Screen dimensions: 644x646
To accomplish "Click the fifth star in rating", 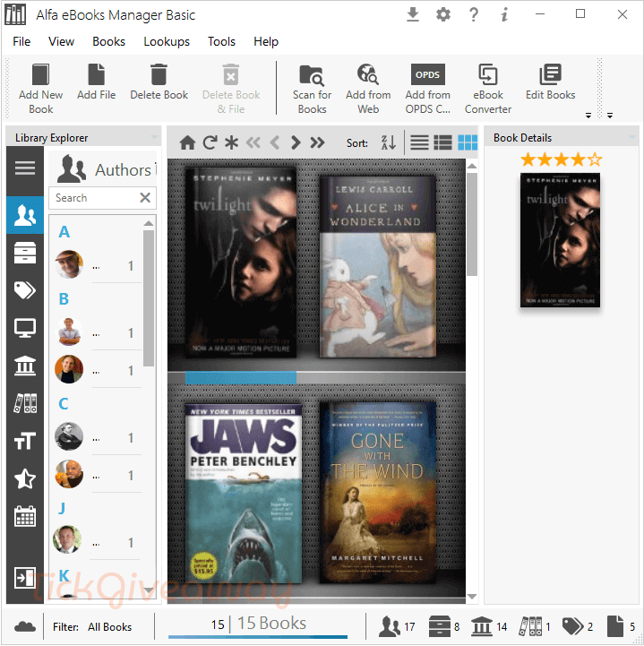I will coord(595,159).
